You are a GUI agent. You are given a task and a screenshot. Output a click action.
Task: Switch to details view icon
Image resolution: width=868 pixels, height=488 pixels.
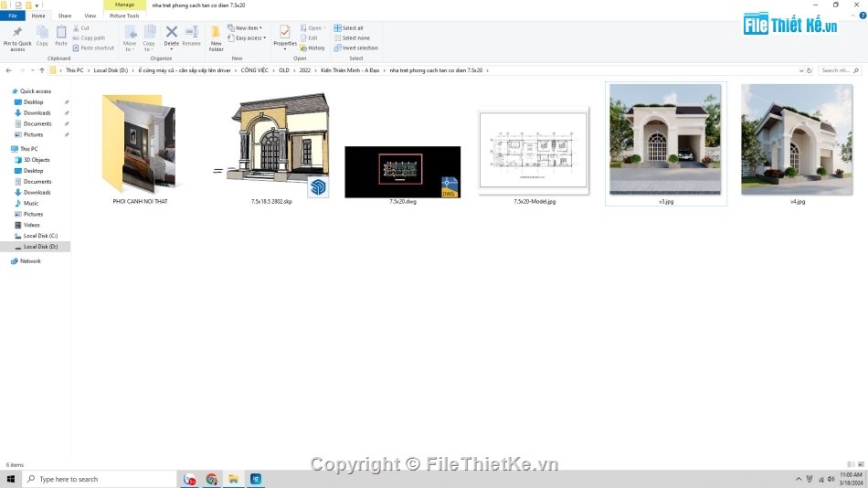852,465
